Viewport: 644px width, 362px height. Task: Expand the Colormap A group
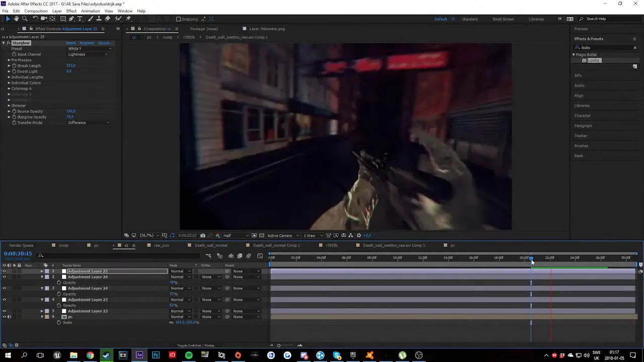click(9, 88)
